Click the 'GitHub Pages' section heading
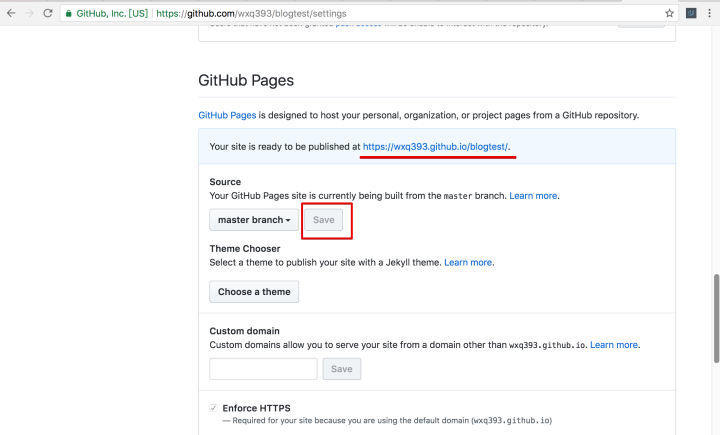The width and height of the screenshot is (720, 435). (x=246, y=80)
